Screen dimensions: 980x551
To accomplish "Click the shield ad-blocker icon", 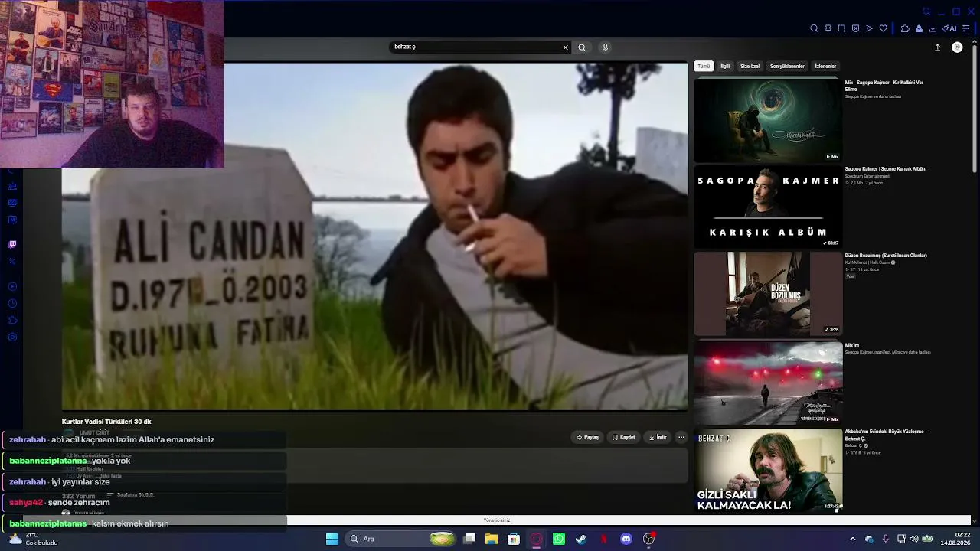I will point(855,28).
